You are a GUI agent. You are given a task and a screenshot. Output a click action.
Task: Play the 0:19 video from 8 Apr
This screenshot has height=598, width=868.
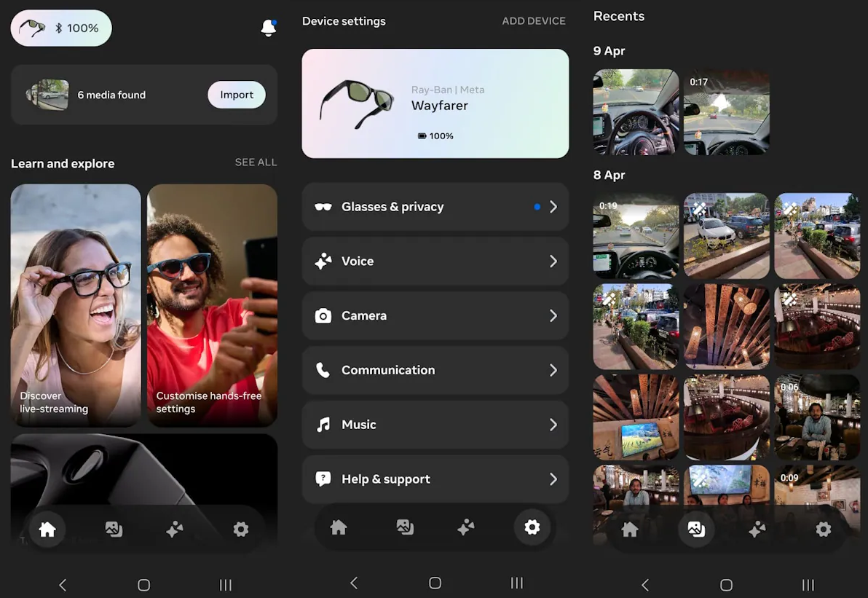point(636,235)
